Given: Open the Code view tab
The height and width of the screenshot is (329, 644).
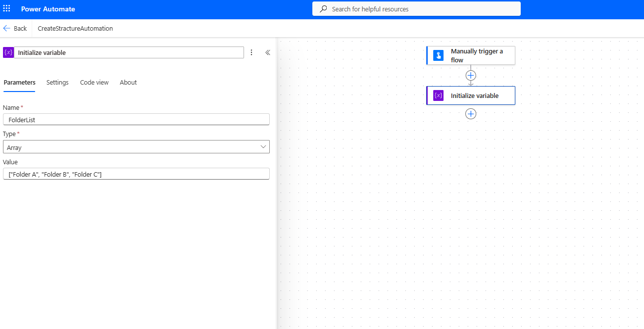Looking at the screenshot, I should tap(94, 83).
